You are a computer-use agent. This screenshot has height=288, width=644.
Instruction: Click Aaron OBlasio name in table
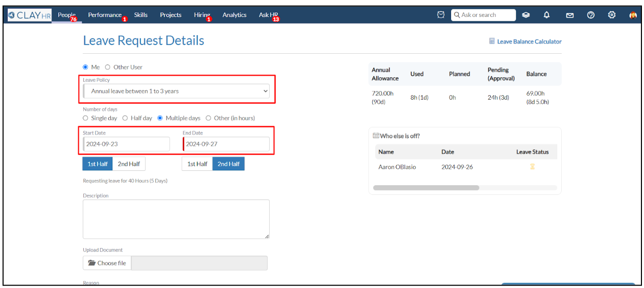[397, 167]
